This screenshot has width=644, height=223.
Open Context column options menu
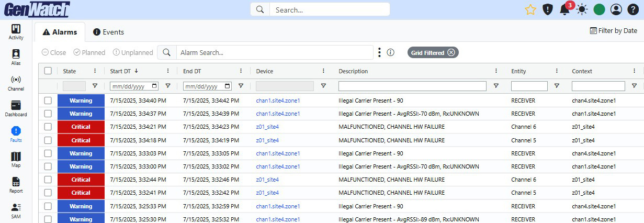tap(634, 71)
